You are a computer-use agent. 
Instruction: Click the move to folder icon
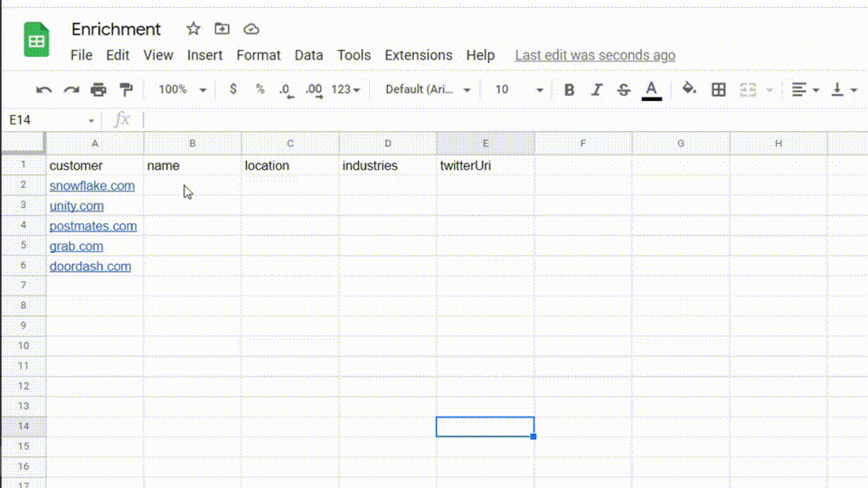222,29
